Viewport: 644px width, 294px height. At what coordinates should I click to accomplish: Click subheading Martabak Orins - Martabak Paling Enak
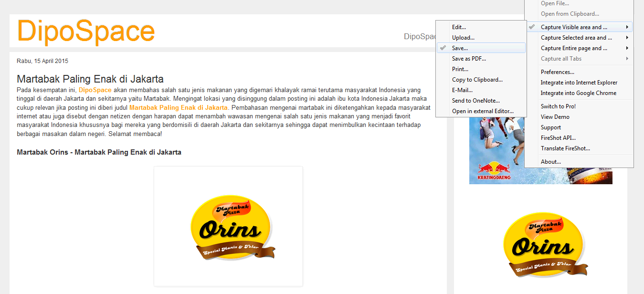tap(99, 152)
